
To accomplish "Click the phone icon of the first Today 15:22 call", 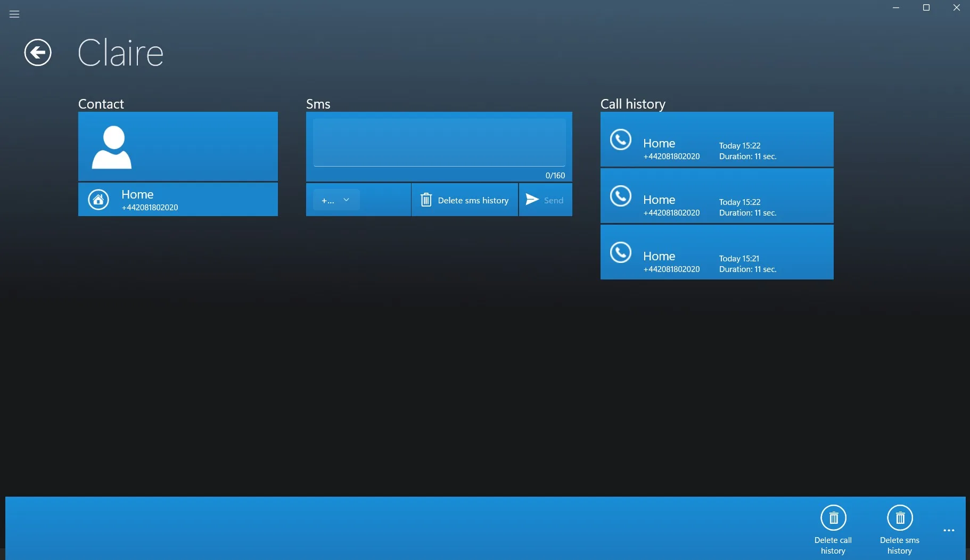I will [621, 139].
